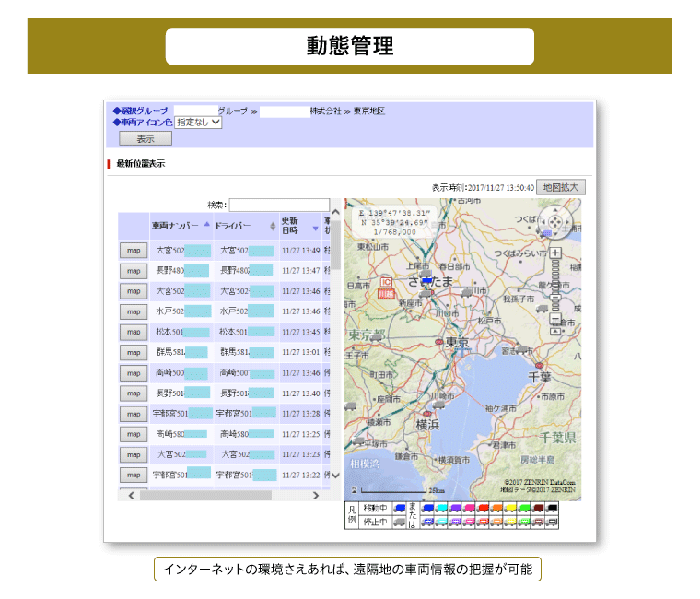
Task: Click the blue truck icon near さいたま
Action: 426,279
